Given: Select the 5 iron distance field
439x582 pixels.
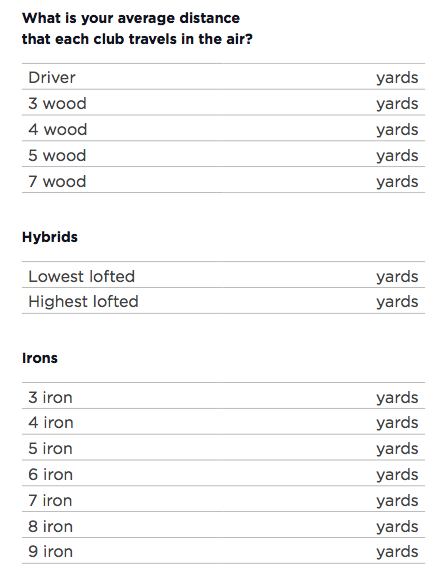Looking at the screenshot, I should click(x=223, y=448).
